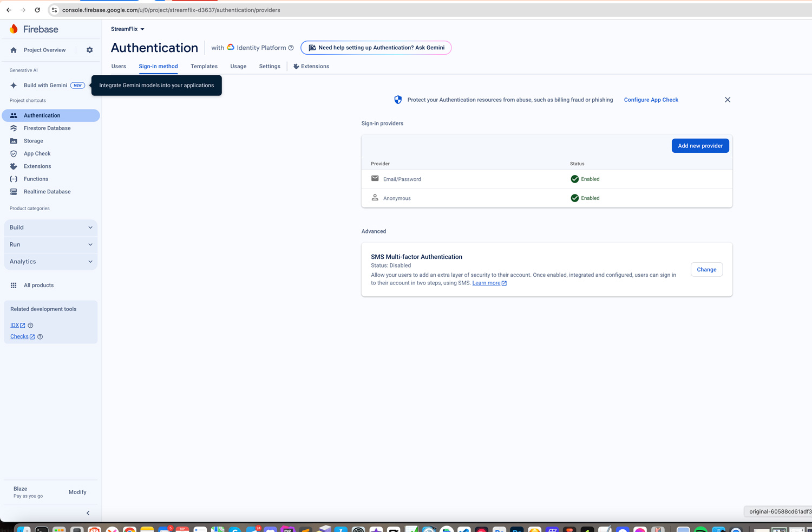Click Change for SMS Multi-factor Authentication

(706, 270)
